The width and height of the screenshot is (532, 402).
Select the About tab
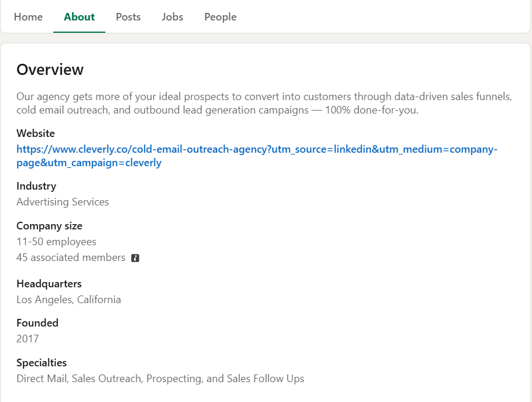click(79, 17)
